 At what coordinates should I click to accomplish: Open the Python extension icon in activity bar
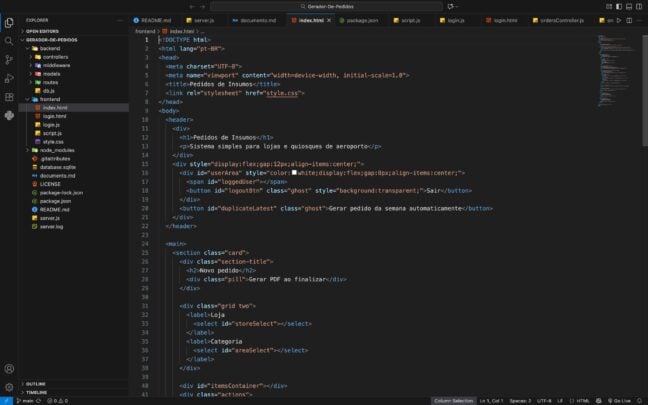[9, 115]
